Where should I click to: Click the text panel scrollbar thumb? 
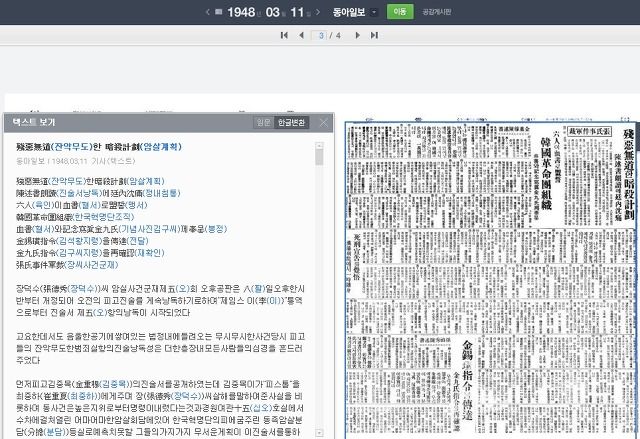pyautogui.click(x=319, y=157)
